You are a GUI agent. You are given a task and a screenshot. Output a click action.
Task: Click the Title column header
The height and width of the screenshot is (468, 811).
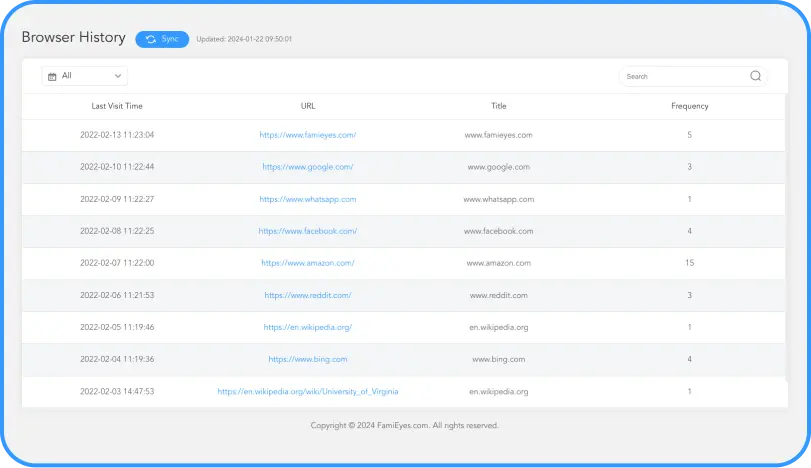(499, 106)
